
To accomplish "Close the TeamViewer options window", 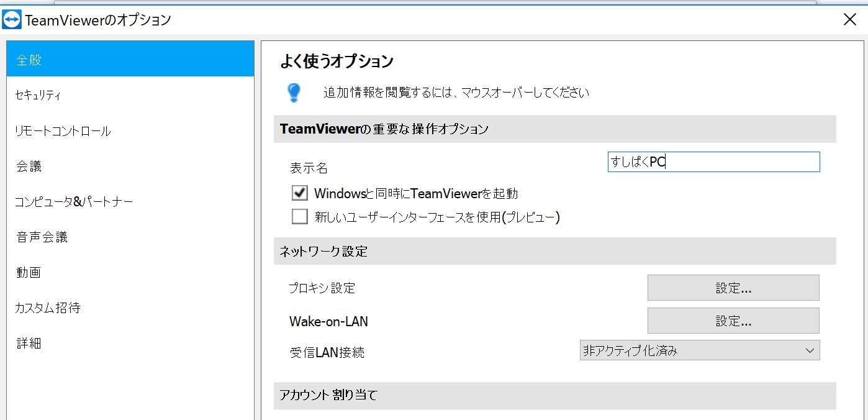I will 850,19.
